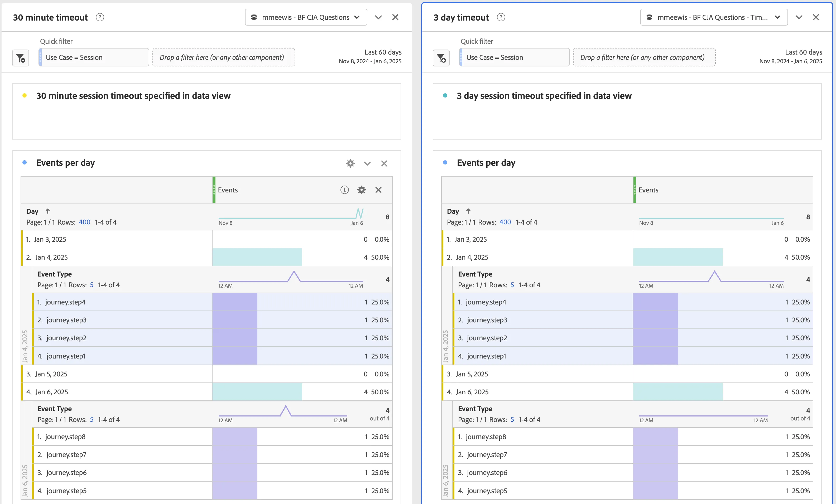The width and height of the screenshot is (836, 504).
Task: Collapse the 30 minute timeout panel
Action: coord(378,17)
